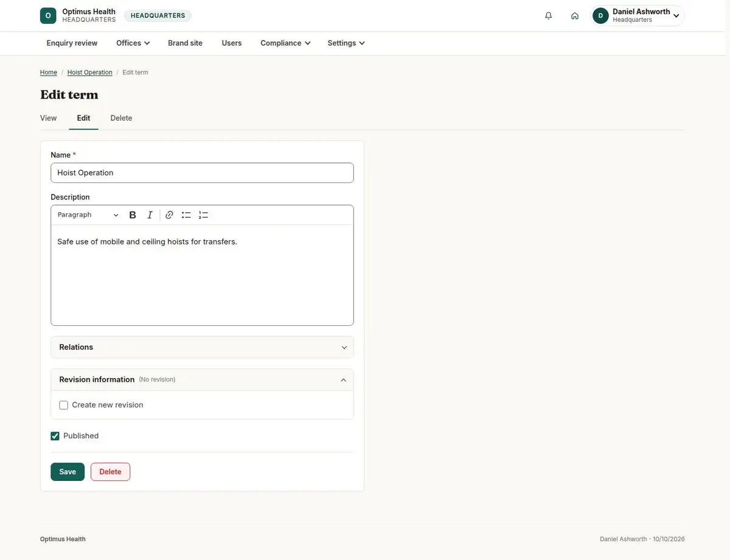
Task: Collapse the Revision information section
Action: click(202, 379)
